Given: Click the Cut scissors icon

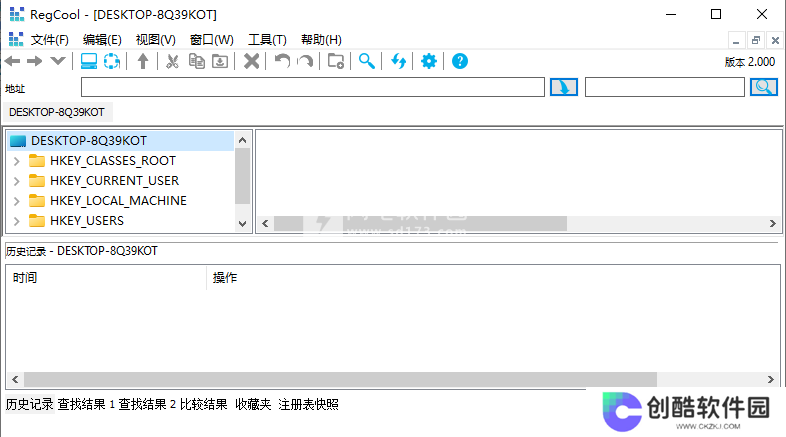Looking at the screenshot, I should tap(172, 61).
